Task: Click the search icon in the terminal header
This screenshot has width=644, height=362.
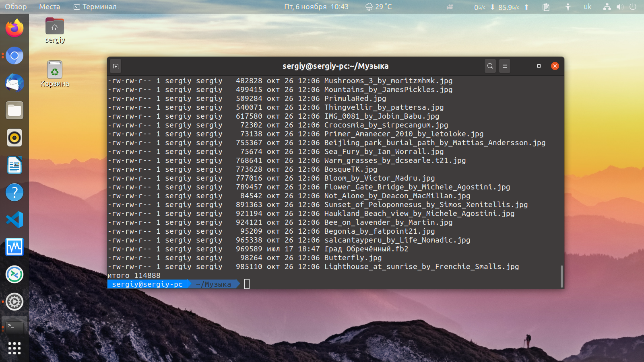Action: [x=490, y=66]
